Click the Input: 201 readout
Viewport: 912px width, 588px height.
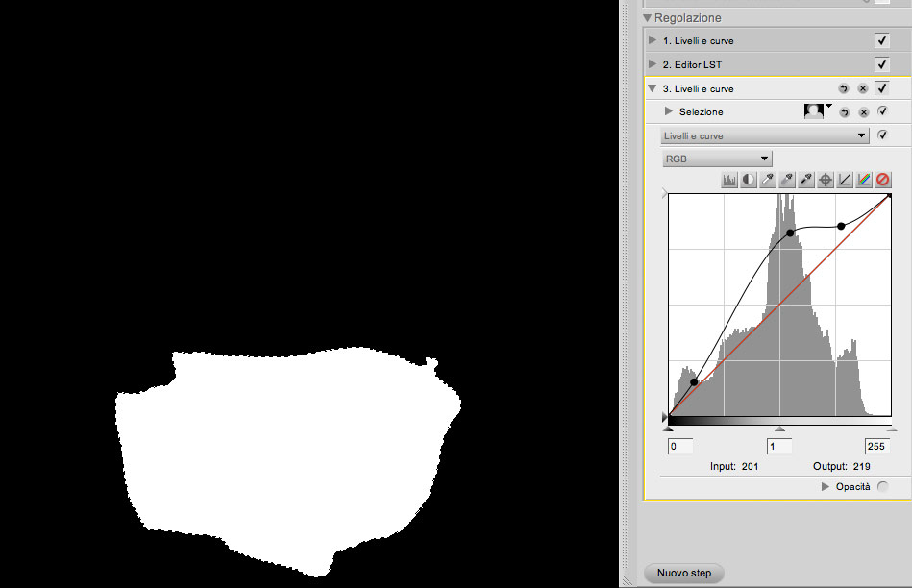[734, 466]
